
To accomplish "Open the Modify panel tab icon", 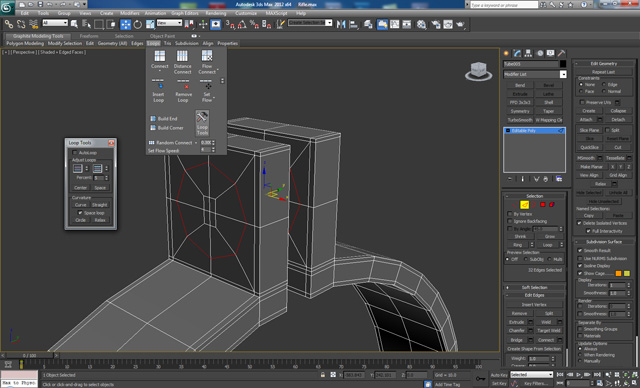I will coord(517,53).
